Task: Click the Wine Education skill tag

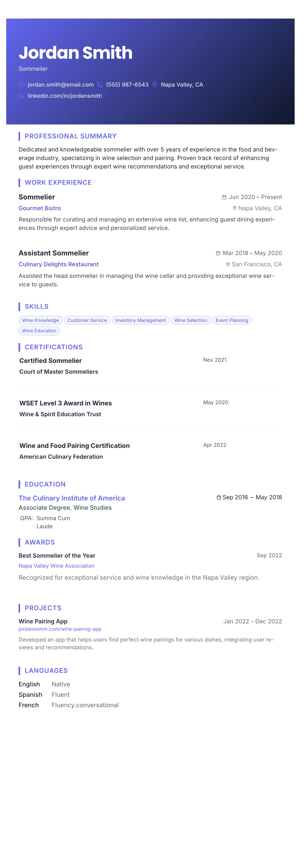Action: point(39,331)
